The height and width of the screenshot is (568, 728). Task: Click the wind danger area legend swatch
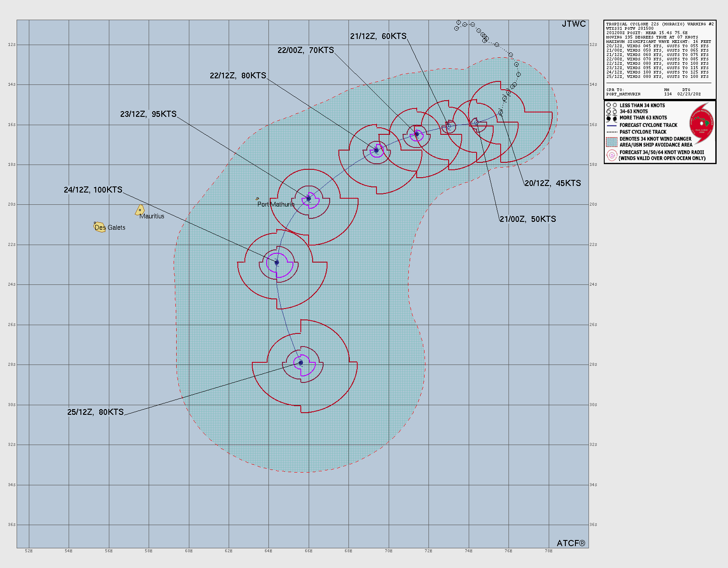[x=612, y=142]
